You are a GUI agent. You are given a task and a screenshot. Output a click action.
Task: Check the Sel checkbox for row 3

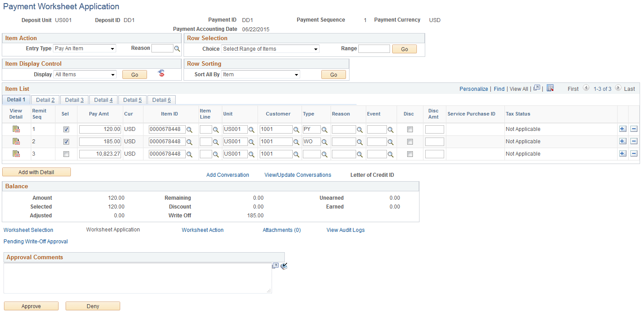(x=66, y=154)
